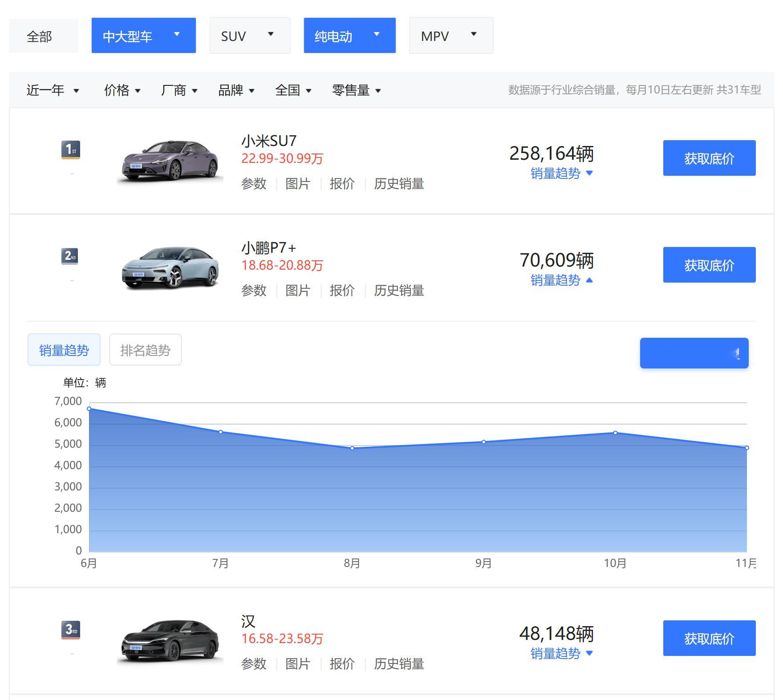The width and height of the screenshot is (783, 700).
Task: Open the 小米SU7 car thumbnail
Action: 170,160
